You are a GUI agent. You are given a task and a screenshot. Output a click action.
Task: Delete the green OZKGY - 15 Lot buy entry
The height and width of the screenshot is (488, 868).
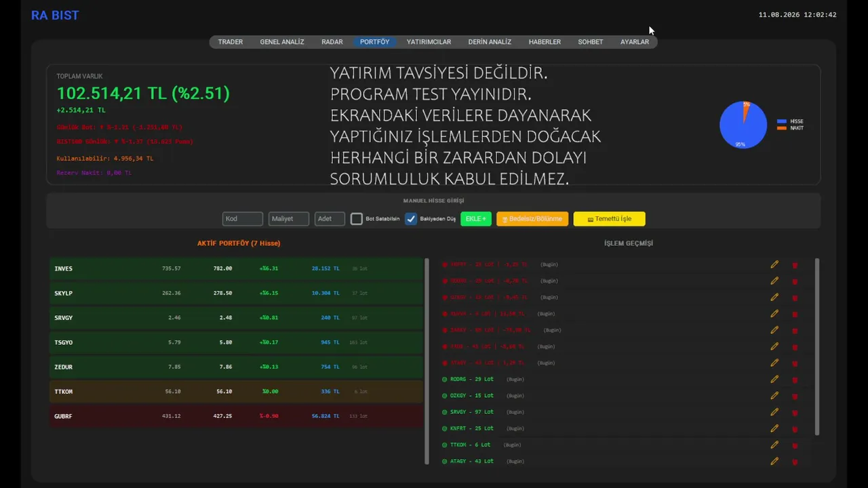(795, 396)
